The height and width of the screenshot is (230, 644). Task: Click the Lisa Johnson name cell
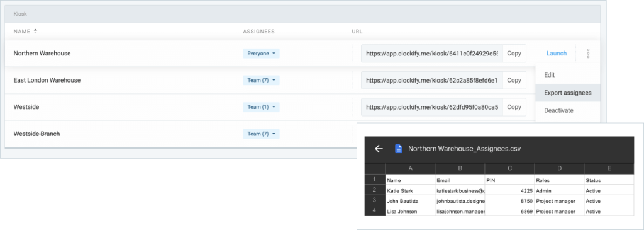[410, 211]
